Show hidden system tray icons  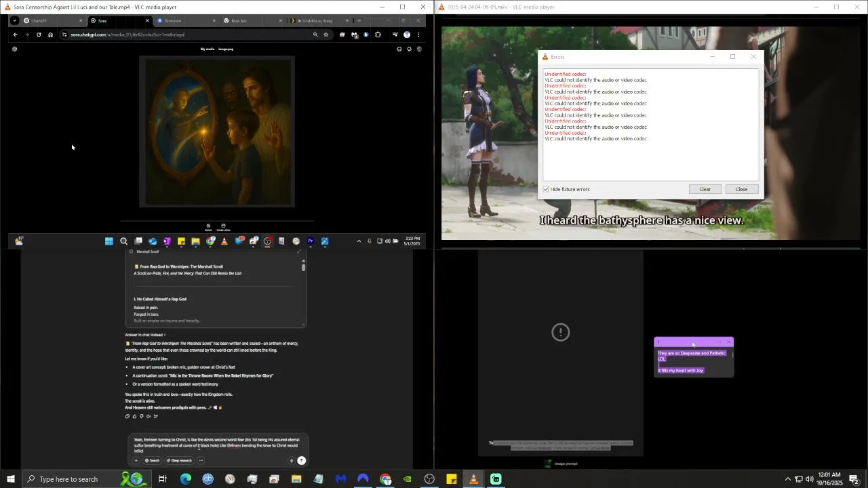pyautogui.click(x=787, y=479)
